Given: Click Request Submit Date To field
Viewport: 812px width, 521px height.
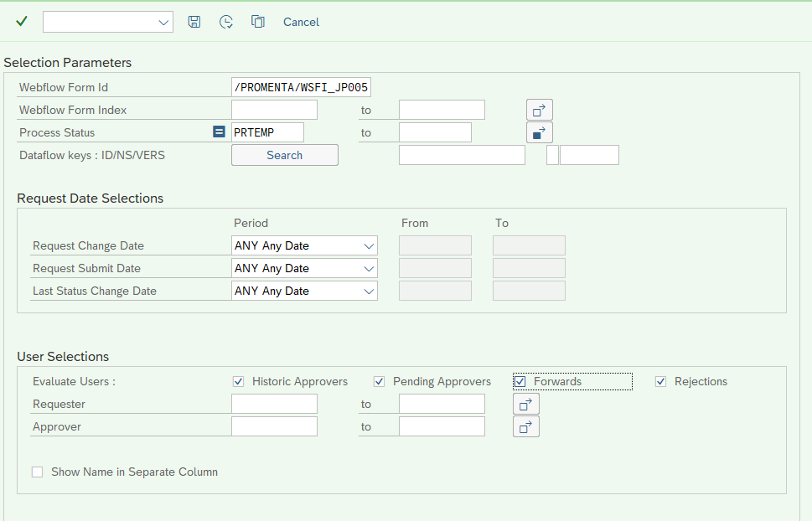Looking at the screenshot, I should [x=529, y=268].
